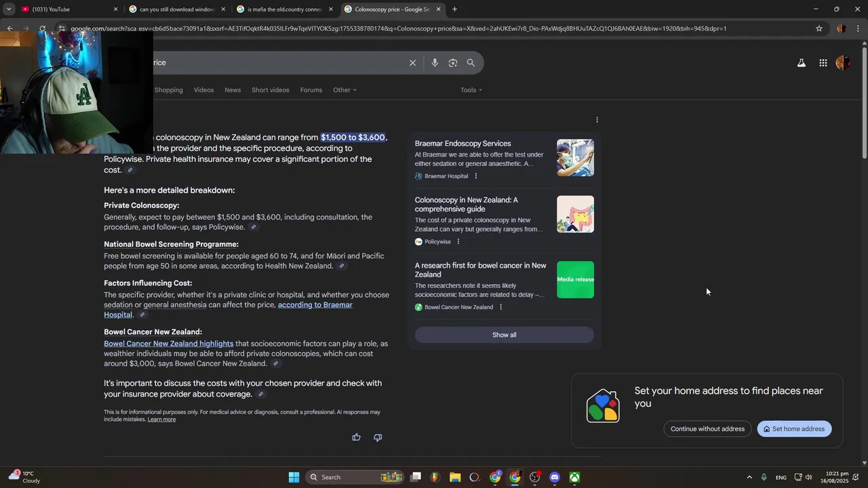Show hidden system tray icons
Viewport: 868px width, 488px height.
[749, 477]
